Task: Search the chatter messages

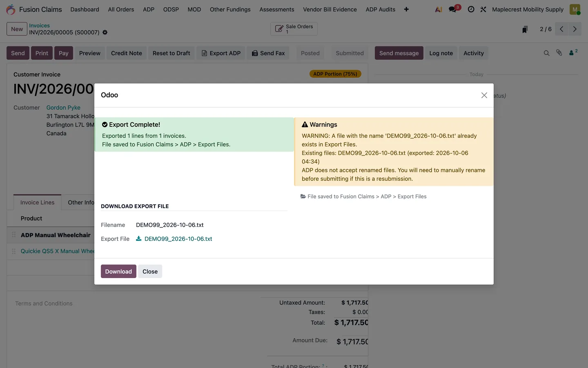Action: pyautogui.click(x=546, y=53)
